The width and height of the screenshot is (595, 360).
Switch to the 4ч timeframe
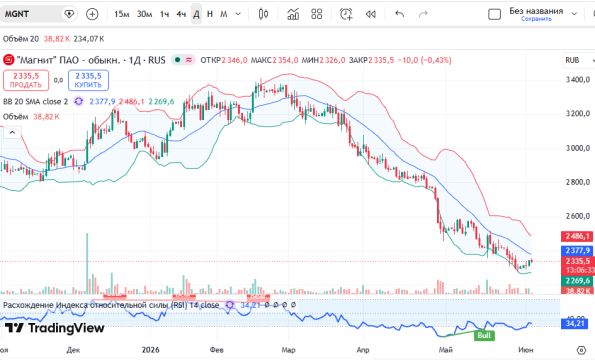coord(181,14)
